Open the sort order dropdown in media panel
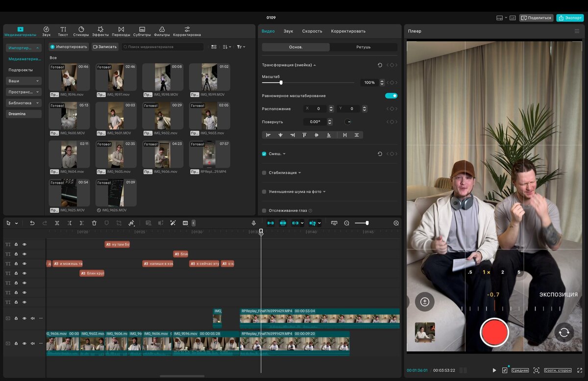588x381 pixels. (x=227, y=47)
